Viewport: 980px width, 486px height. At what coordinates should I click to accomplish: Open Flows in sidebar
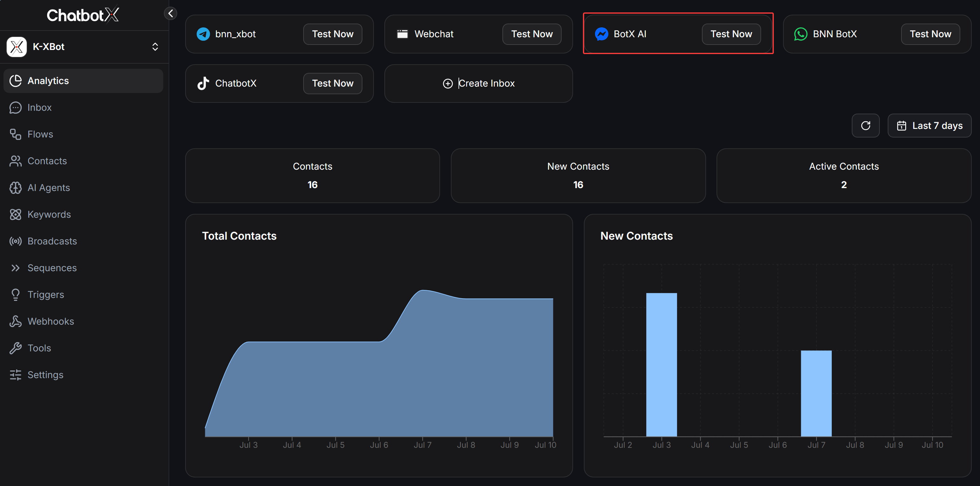click(x=83, y=134)
